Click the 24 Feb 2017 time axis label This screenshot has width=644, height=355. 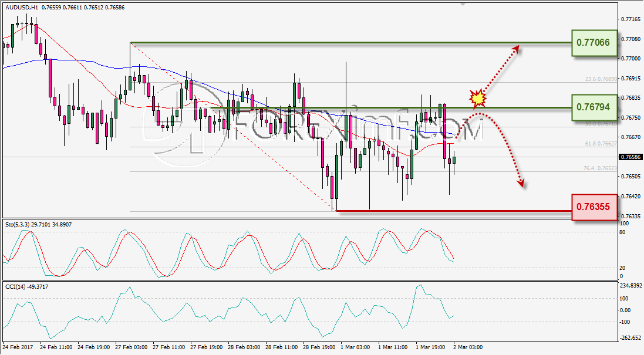(x=18, y=347)
